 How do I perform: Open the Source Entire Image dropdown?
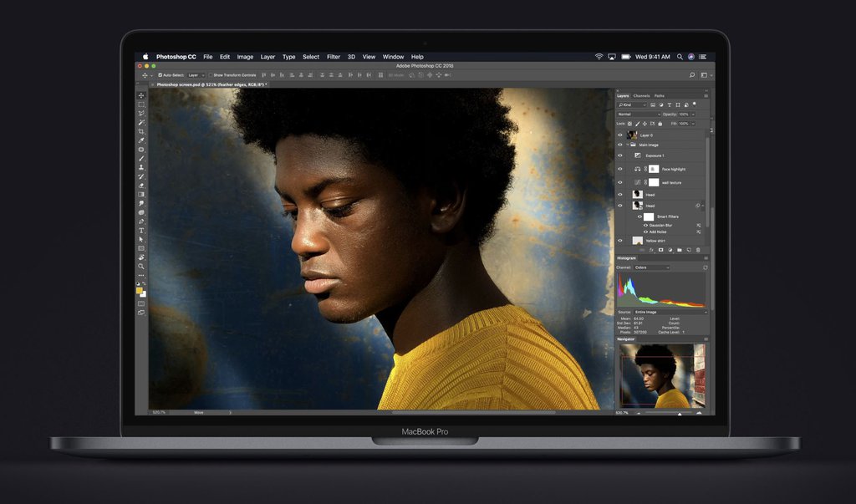[x=671, y=312]
